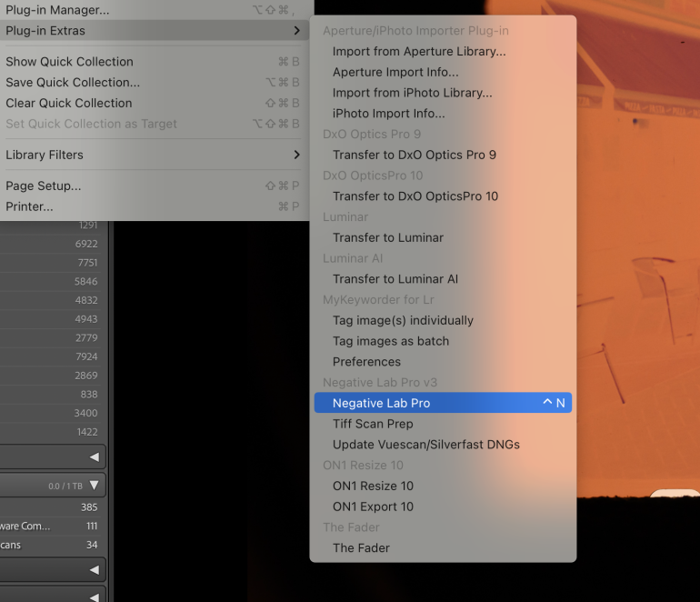Select Transfer to Luminar

443,237
